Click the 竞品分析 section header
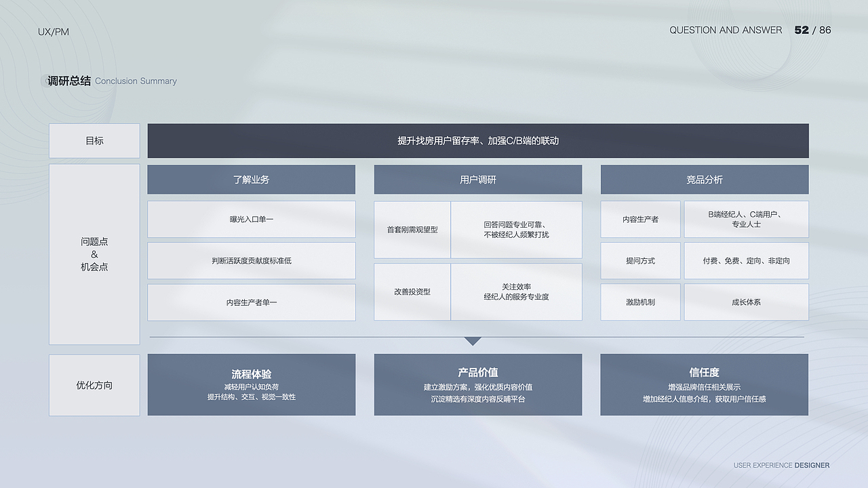This screenshot has height=488, width=868. coord(704,179)
